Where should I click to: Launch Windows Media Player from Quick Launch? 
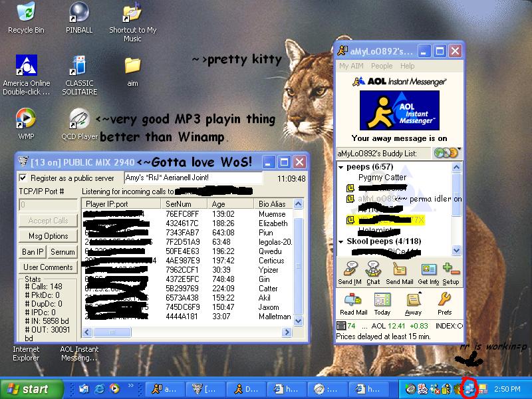point(114,388)
